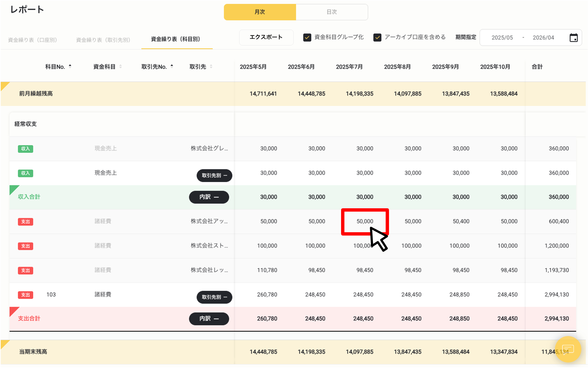This screenshot has height=368, width=588.
Task: Open the floating chat widget bottom right
Action: (568, 350)
